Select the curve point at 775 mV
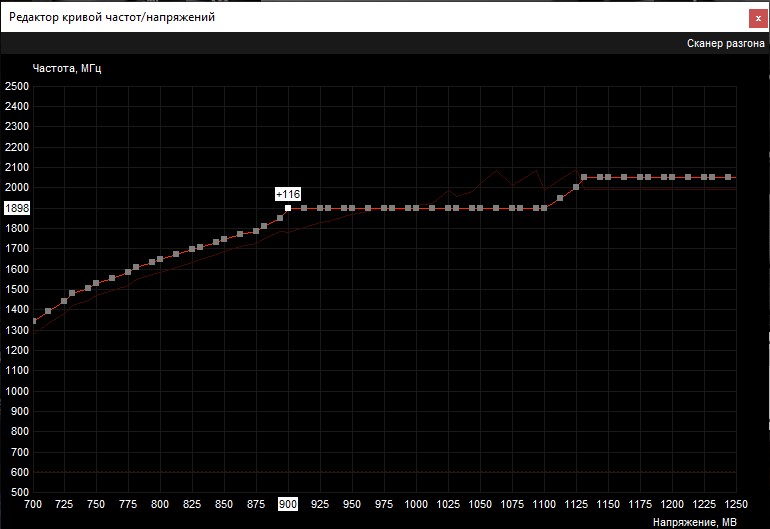This screenshot has width=770, height=529. point(128,272)
